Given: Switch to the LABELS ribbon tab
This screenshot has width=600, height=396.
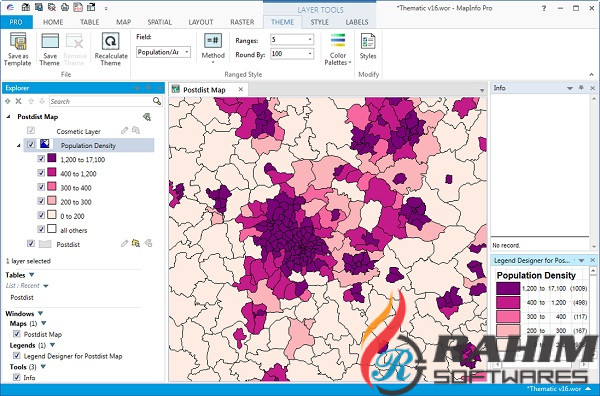Looking at the screenshot, I should tap(357, 22).
